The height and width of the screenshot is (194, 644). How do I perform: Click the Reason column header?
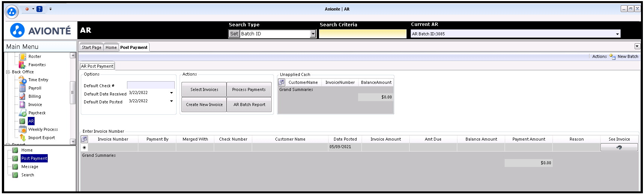click(x=576, y=139)
